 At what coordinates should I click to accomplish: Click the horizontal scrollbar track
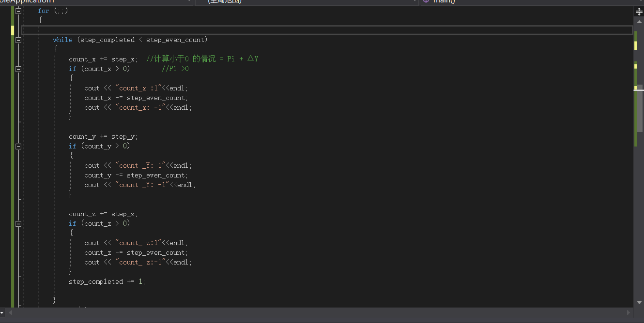click(x=320, y=313)
